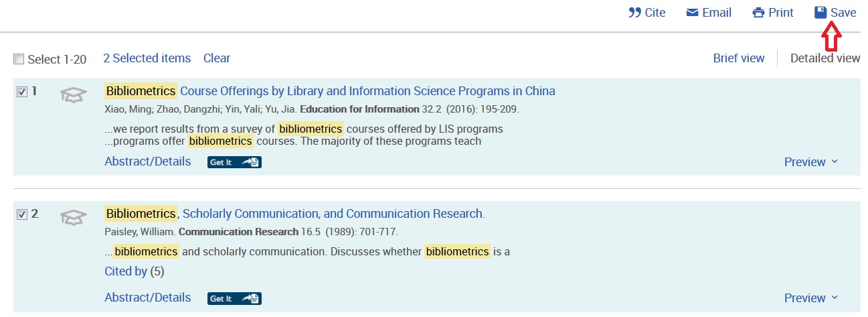Switch to Brief view

pyautogui.click(x=739, y=58)
